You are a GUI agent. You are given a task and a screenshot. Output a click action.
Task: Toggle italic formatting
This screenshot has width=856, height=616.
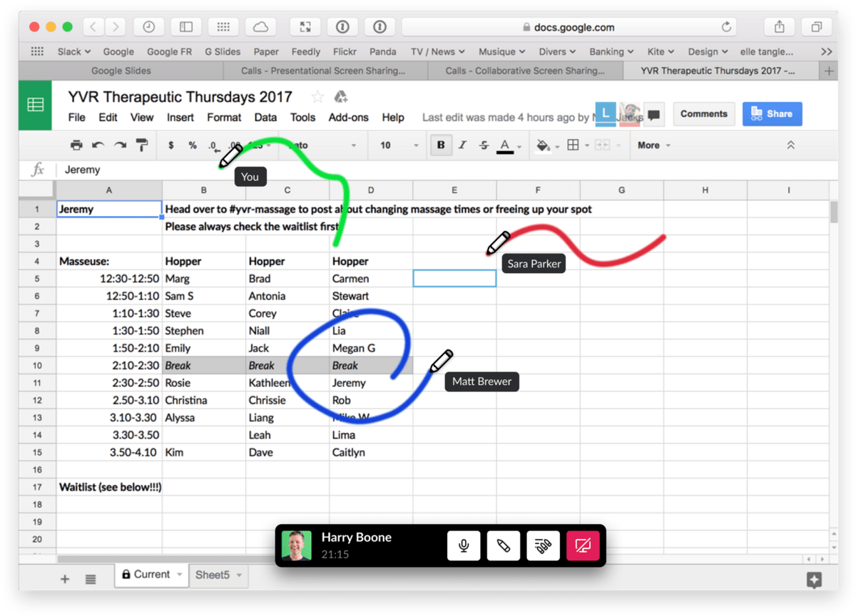tap(462, 145)
